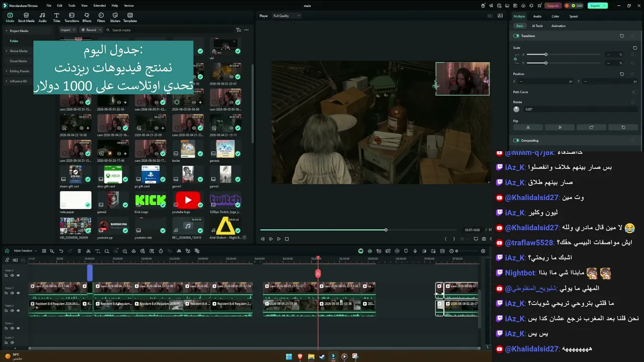Image resolution: width=644 pixels, height=362 pixels.
Task: Select the Split scissors tool in timeline toolbar
Action: (88, 251)
